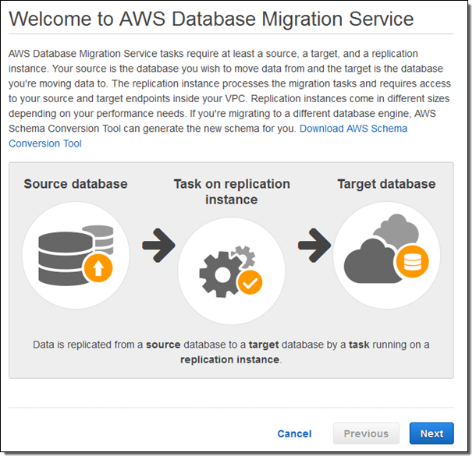Click the Next button
Viewport: 476px width, 460px height.
(x=431, y=433)
